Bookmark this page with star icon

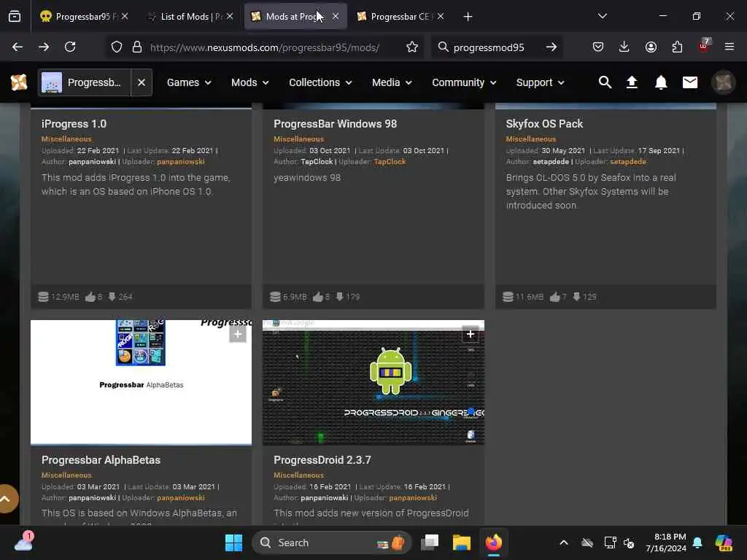pyautogui.click(x=412, y=47)
